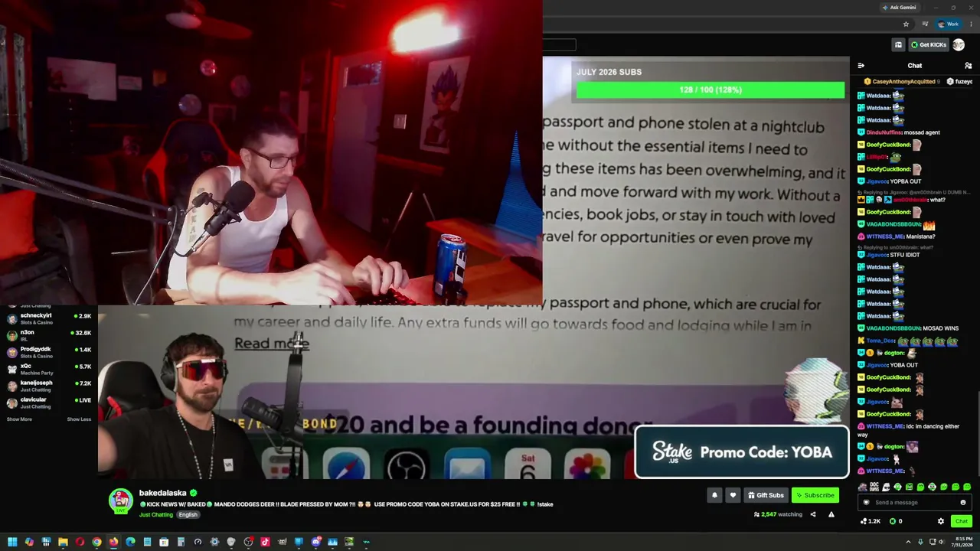
Task: Subscribe to bakedalaska's channel
Action: pos(815,495)
